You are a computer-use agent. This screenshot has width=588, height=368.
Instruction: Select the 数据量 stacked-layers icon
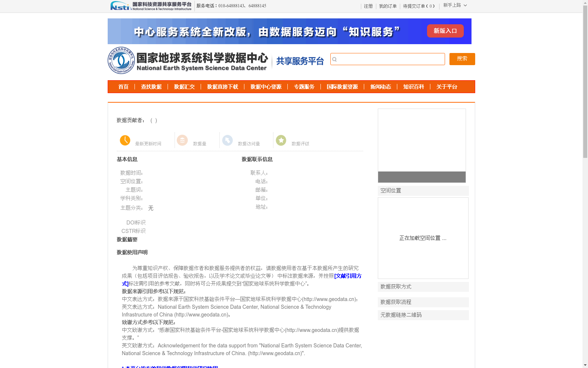(x=182, y=140)
